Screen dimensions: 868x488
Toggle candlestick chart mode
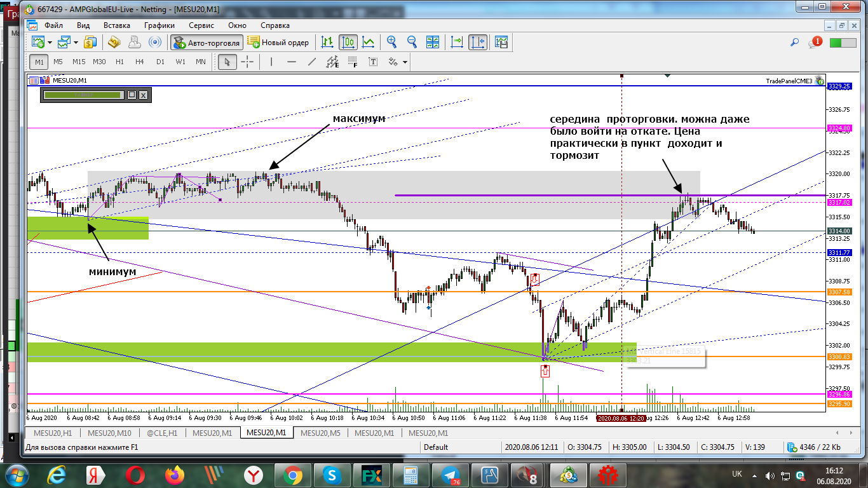[x=348, y=43]
